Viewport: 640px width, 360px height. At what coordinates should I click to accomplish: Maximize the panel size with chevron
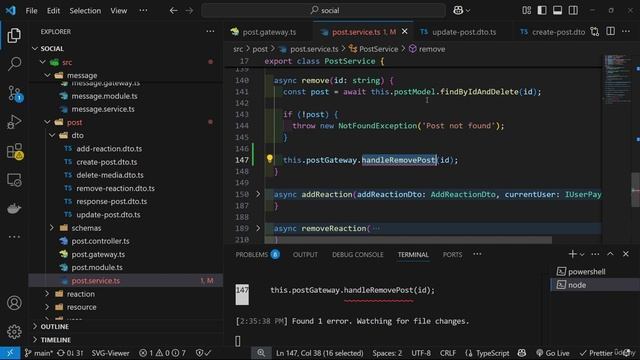click(x=610, y=254)
